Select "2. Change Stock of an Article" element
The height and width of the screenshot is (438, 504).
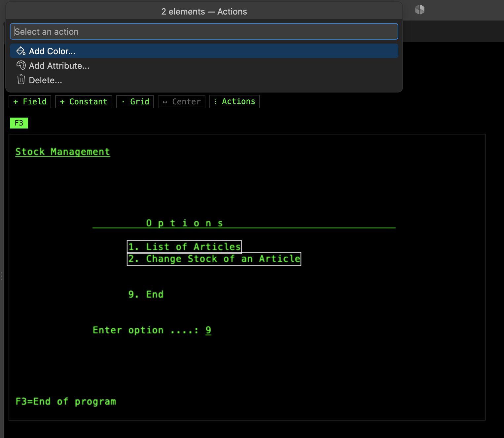pyautogui.click(x=214, y=259)
